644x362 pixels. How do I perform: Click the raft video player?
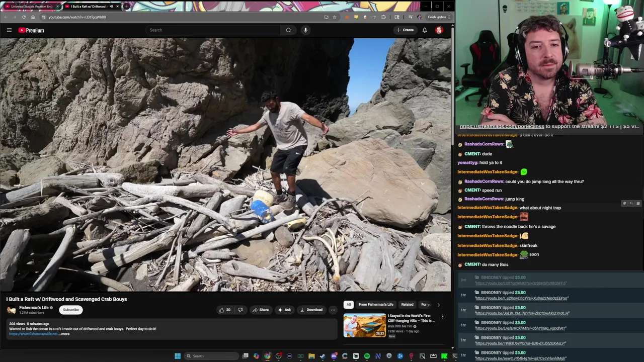click(x=225, y=165)
